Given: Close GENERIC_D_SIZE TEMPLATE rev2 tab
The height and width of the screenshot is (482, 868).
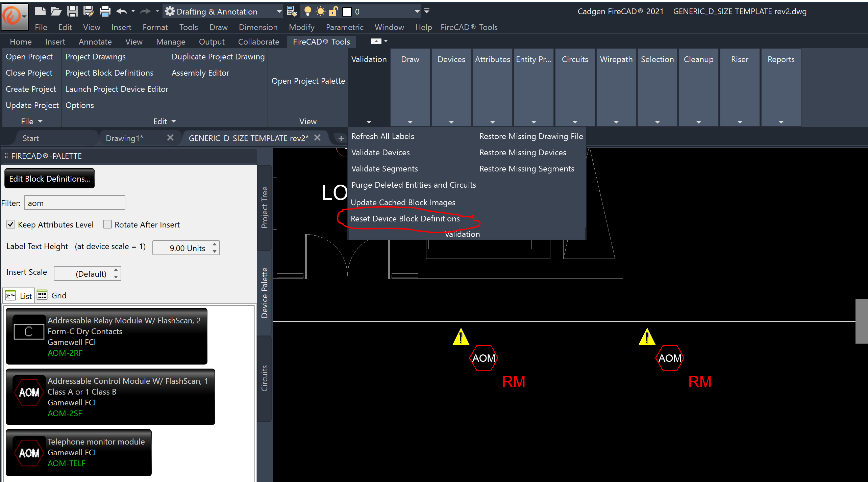Looking at the screenshot, I should [317, 138].
